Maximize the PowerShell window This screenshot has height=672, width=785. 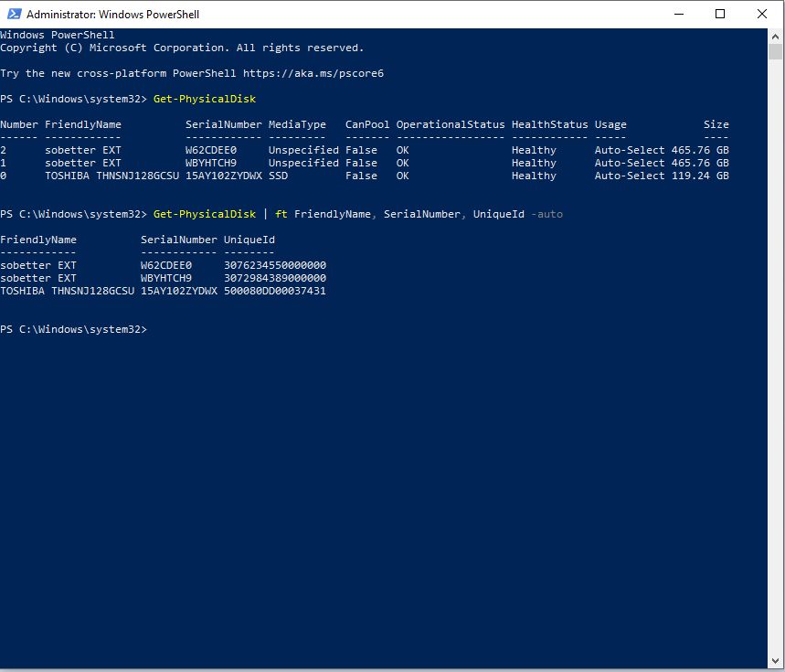720,15
